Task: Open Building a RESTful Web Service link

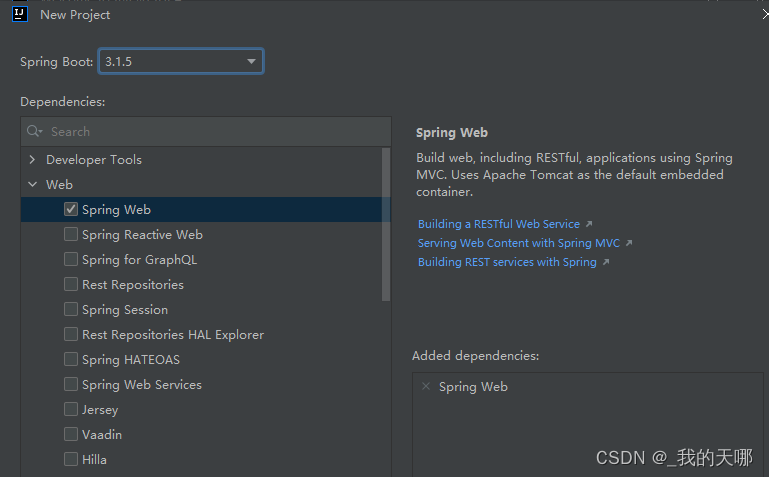Action: 499,224
